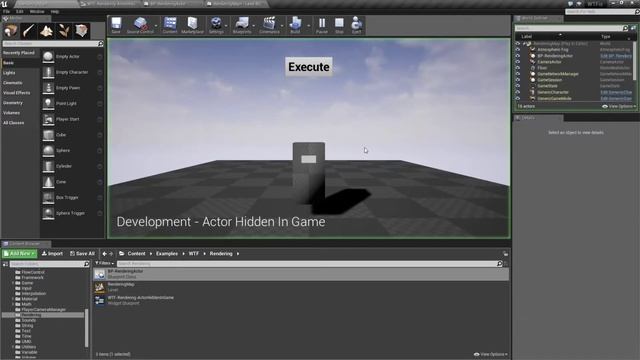Toggle visibility eye for CameraActor
Screen dimensions: 640x360
tap(518, 62)
